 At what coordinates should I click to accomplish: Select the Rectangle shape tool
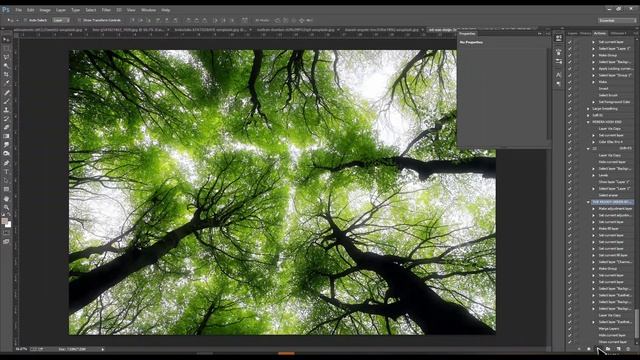[6, 189]
